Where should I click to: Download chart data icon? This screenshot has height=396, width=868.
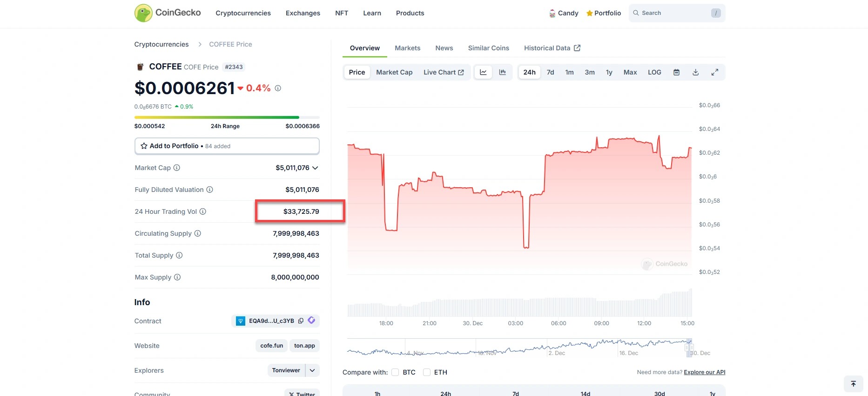(x=695, y=72)
